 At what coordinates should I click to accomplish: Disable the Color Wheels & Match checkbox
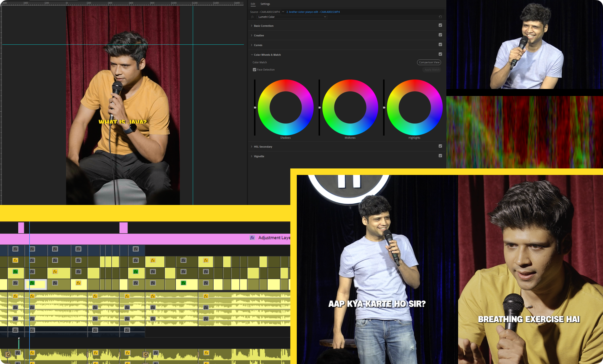click(x=440, y=54)
